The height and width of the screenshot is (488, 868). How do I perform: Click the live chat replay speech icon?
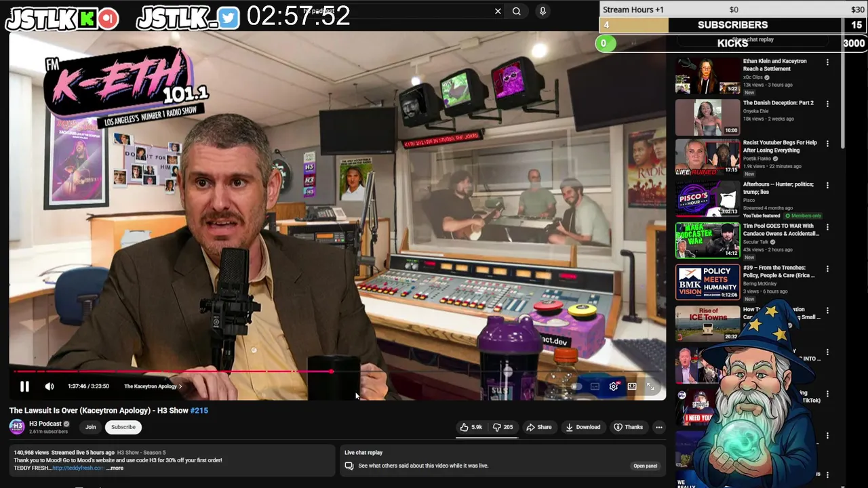[x=349, y=466]
